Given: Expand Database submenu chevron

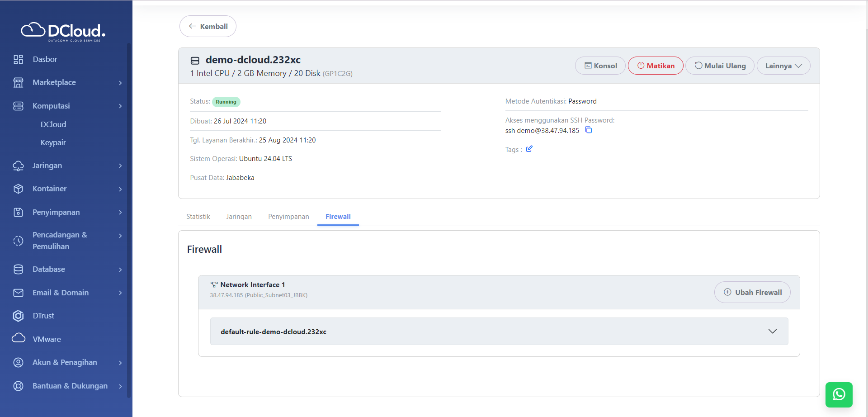Looking at the screenshot, I should pos(120,270).
